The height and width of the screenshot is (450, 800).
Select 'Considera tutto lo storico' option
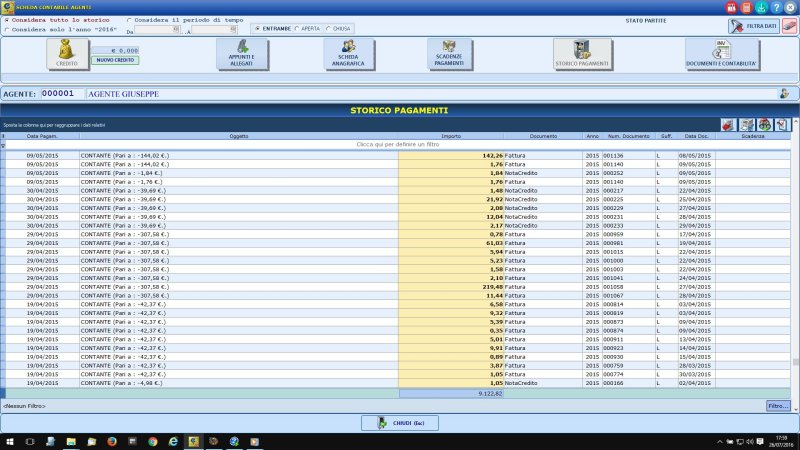pyautogui.click(x=8, y=19)
